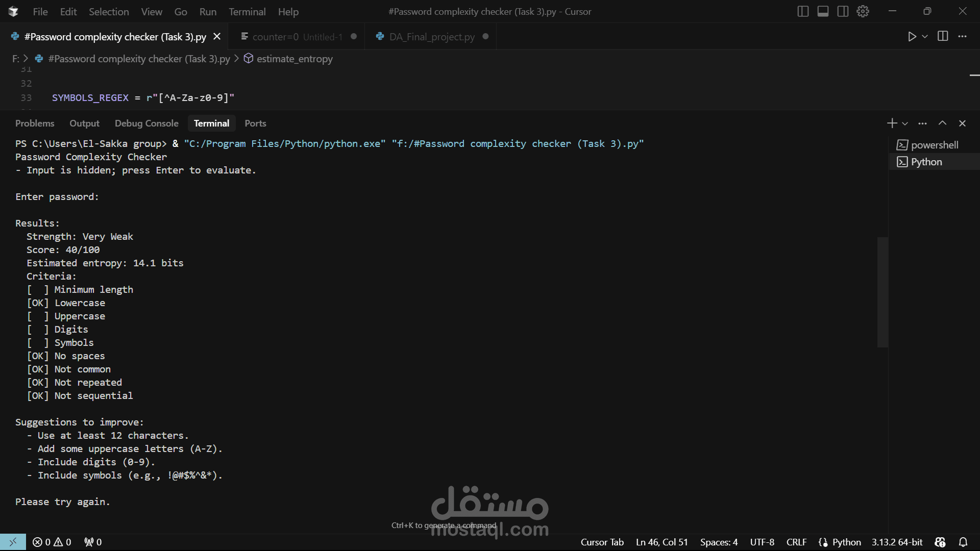Change encoding via UTF-8 indicator
This screenshot has height=551, width=980.
point(762,542)
